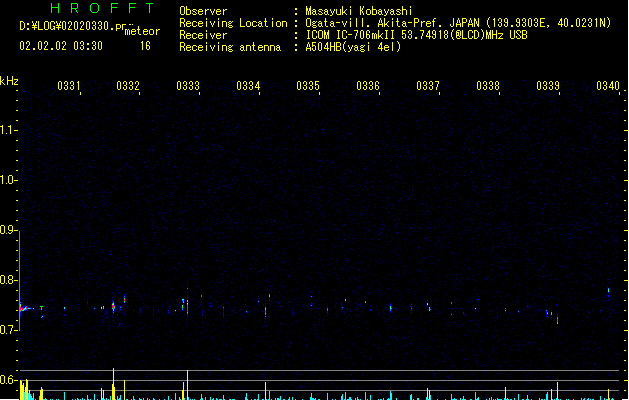Click the 0334 time marker
Image resolution: width=629 pixels, height=400 pixels.
(248, 86)
